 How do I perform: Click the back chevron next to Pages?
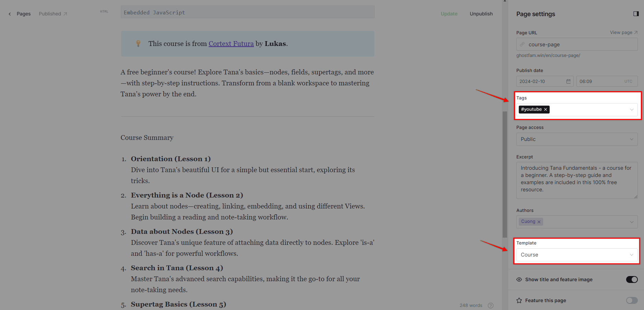(10, 14)
